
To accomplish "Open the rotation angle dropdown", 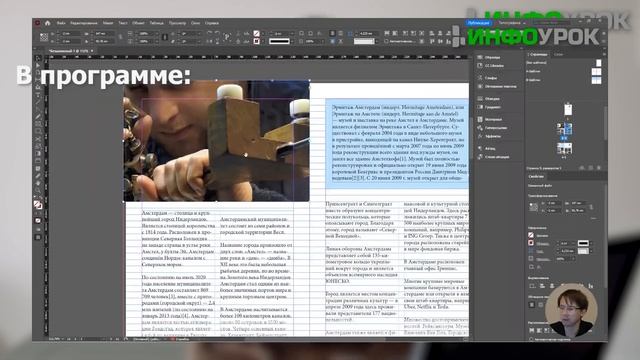I will coord(199,33).
